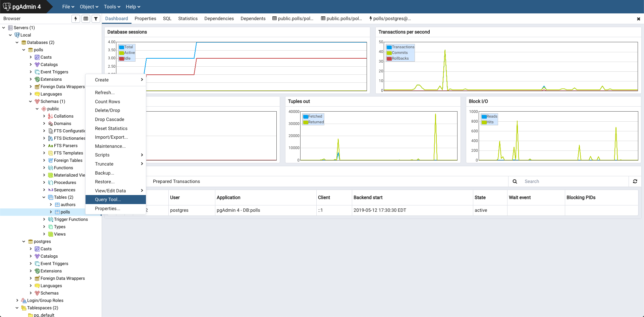Click the Tablespaces folder icon

pos(24,308)
